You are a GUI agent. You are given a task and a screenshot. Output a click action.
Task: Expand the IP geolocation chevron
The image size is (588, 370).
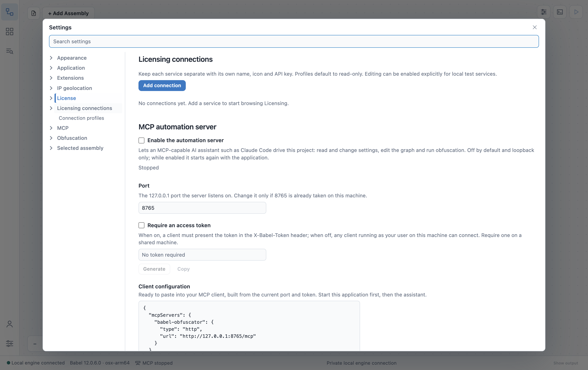coord(51,88)
